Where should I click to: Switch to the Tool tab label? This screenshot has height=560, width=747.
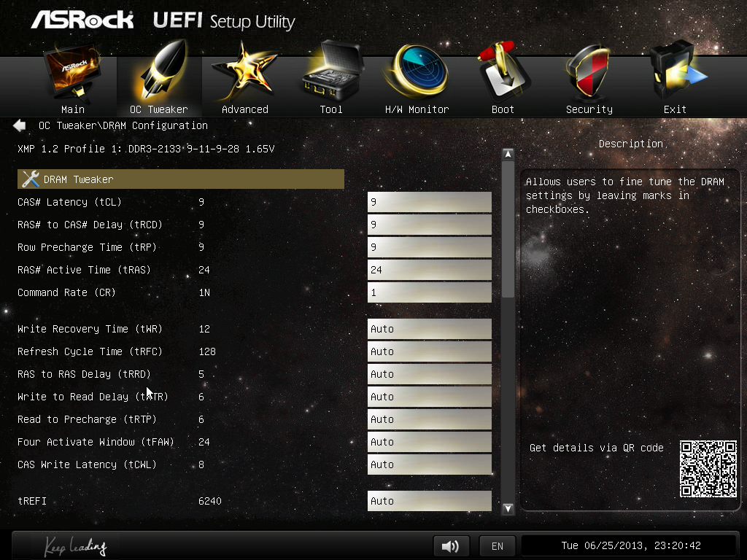coord(331,109)
